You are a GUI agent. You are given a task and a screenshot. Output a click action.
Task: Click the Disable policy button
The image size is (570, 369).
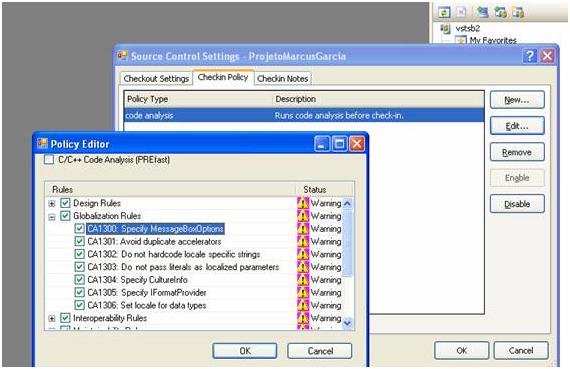(x=517, y=204)
